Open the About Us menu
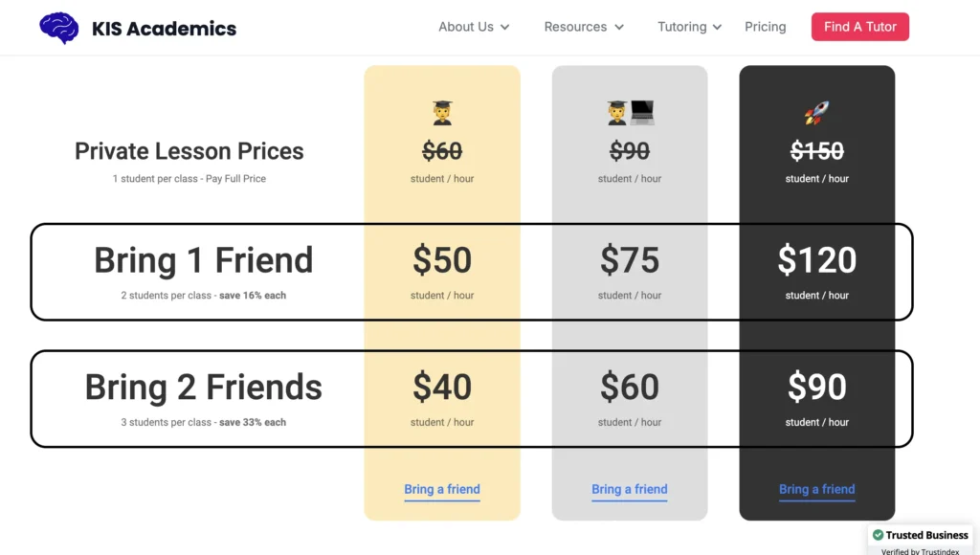The image size is (980, 555). click(466, 27)
